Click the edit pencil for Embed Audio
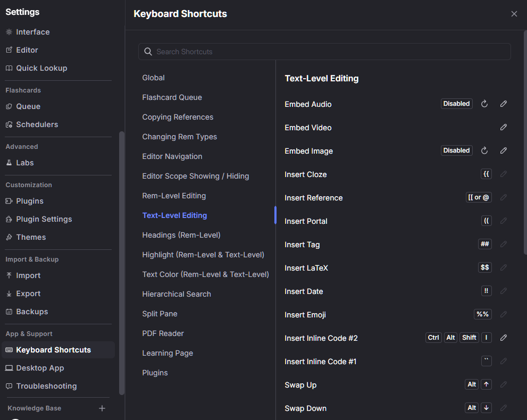The image size is (527, 420). (x=503, y=104)
